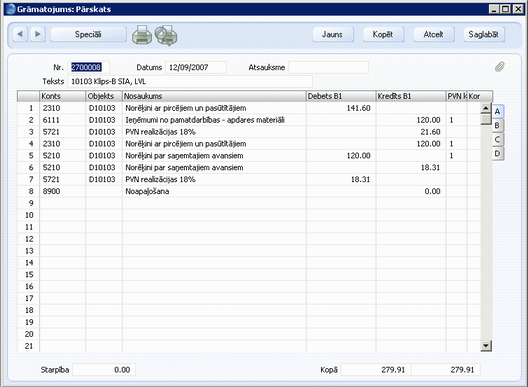Click the Jauns button
528x387 pixels.
pyautogui.click(x=333, y=34)
